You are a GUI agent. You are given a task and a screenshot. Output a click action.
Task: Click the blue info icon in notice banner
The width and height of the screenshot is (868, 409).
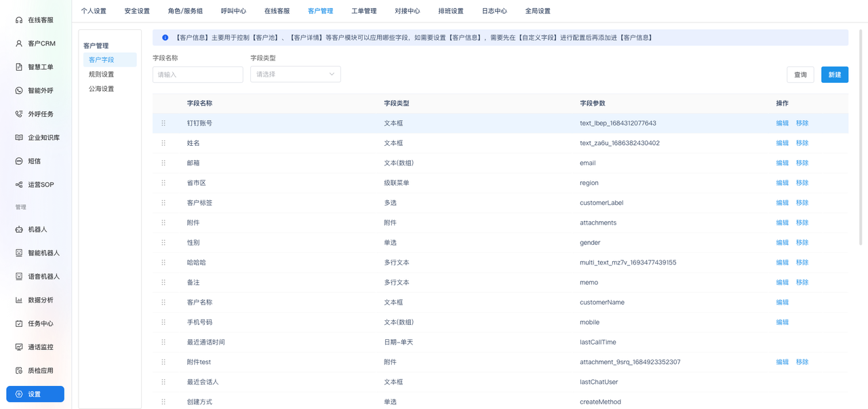[x=165, y=38]
